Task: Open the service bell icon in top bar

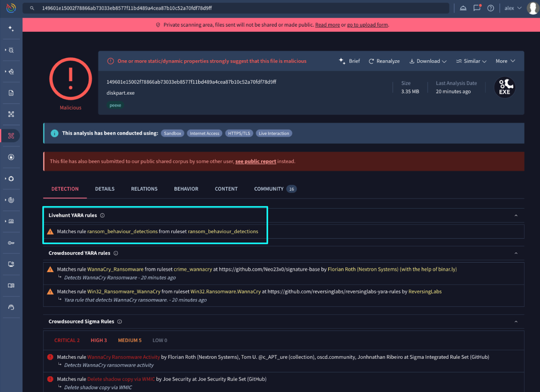Action: coord(463,8)
